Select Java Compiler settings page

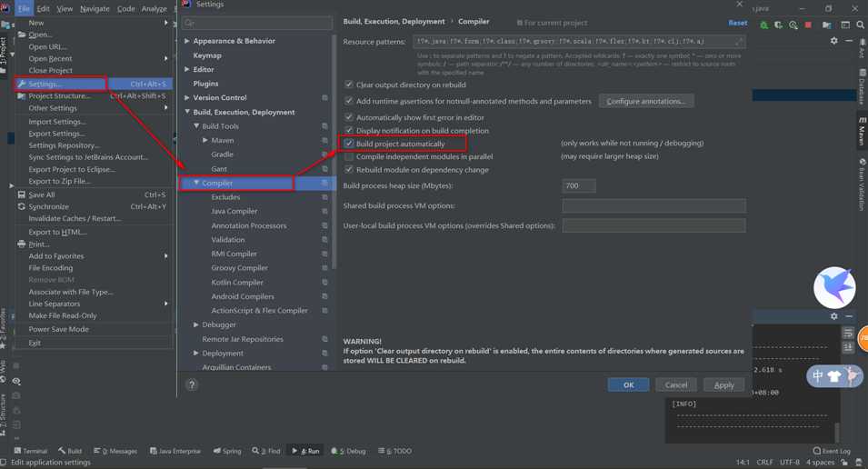234,211
